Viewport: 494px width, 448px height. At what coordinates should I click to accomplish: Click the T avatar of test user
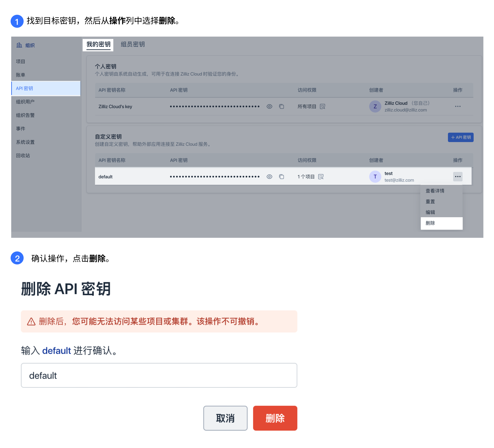[375, 176]
